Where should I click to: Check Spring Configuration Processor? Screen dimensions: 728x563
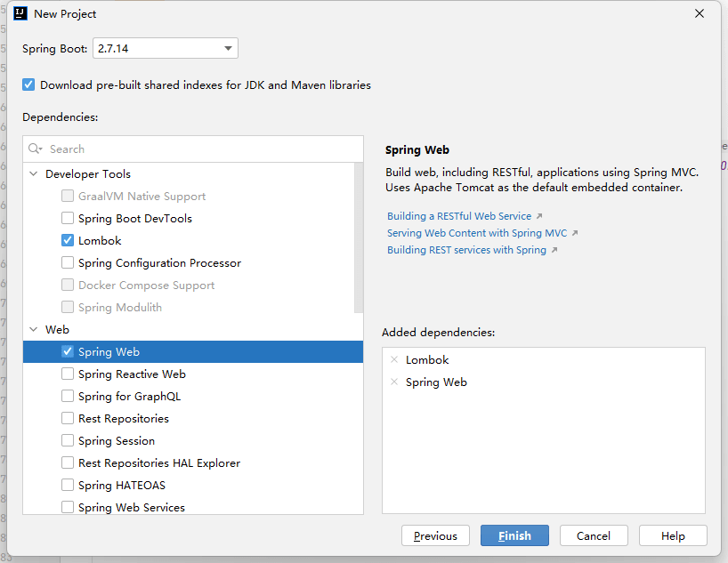(x=68, y=262)
